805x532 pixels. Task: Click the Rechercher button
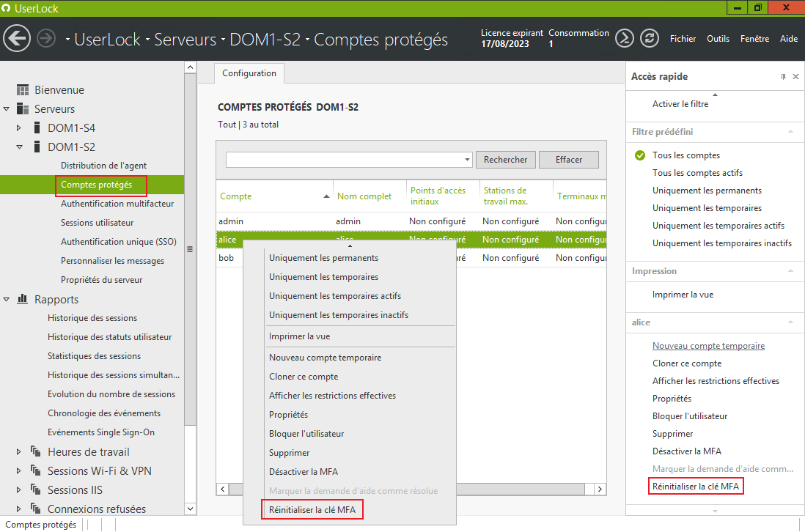point(505,160)
